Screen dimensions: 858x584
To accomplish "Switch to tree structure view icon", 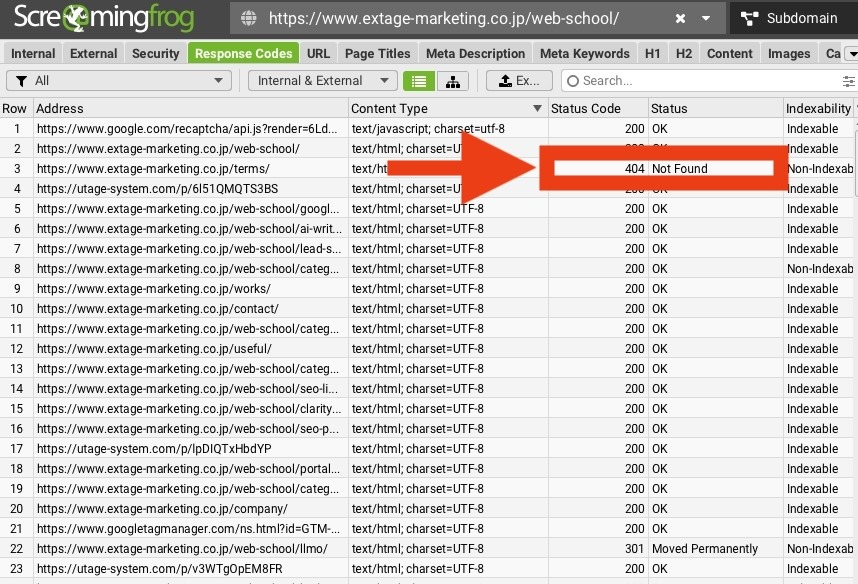I will click(453, 81).
